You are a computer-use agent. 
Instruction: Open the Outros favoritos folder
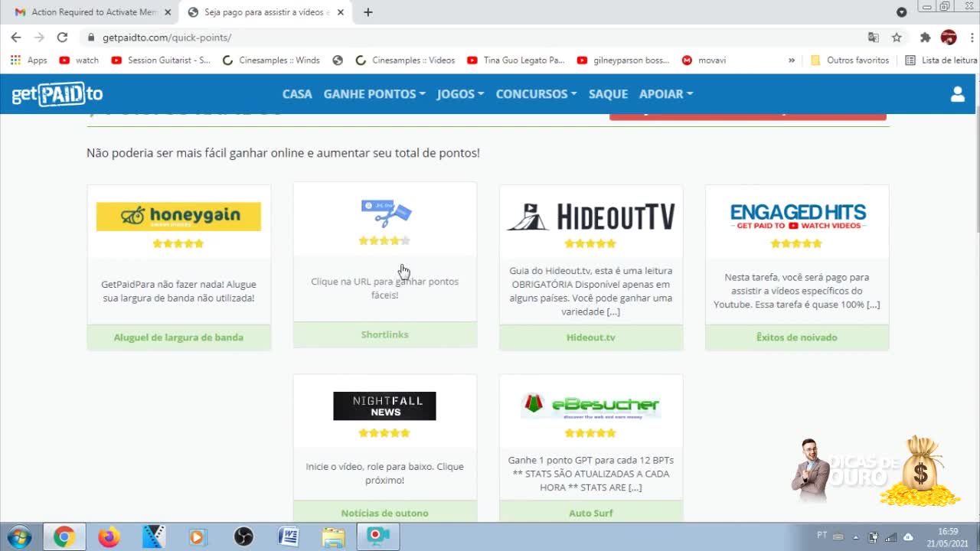[x=850, y=60]
